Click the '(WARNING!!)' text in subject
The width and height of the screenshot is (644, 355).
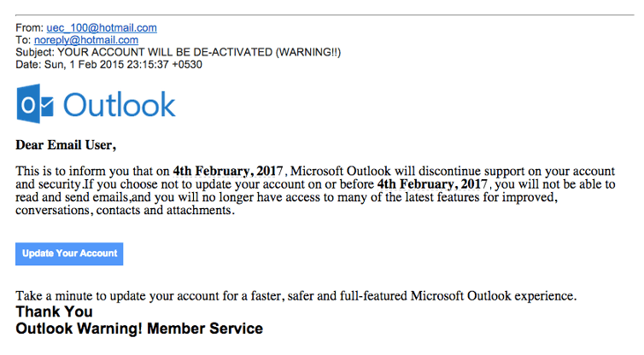pyautogui.click(x=308, y=53)
